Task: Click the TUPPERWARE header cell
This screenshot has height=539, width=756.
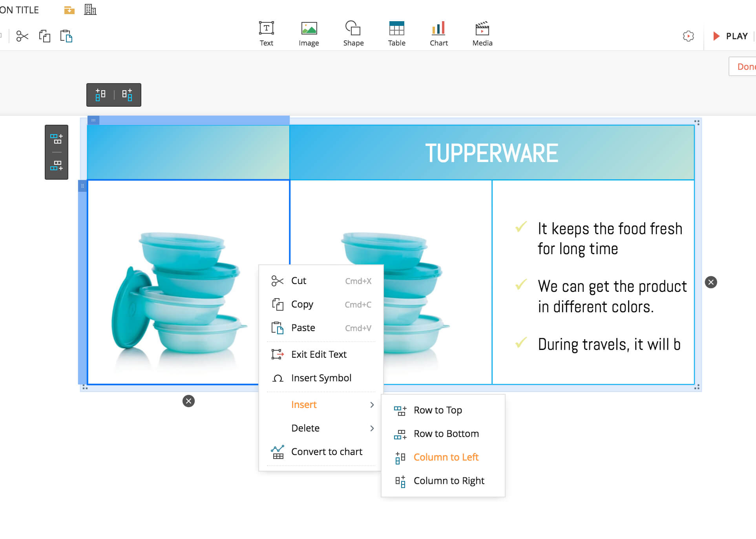Action: (x=491, y=153)
